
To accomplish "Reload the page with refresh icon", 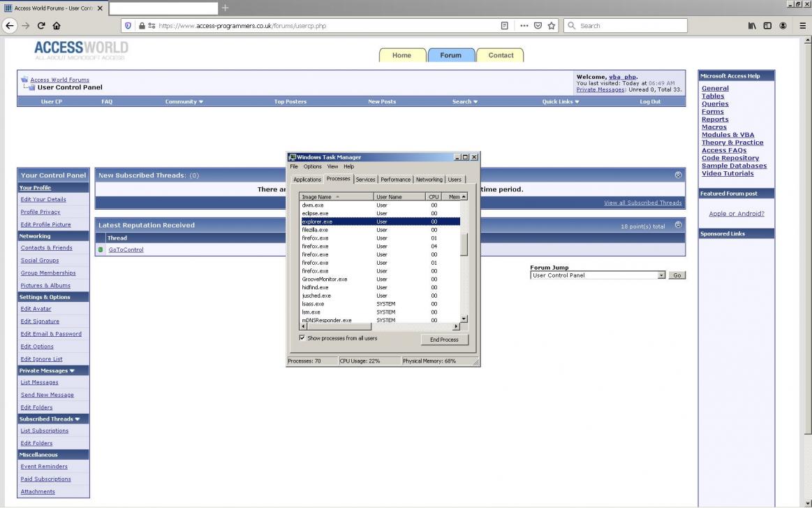I will 41,25.
